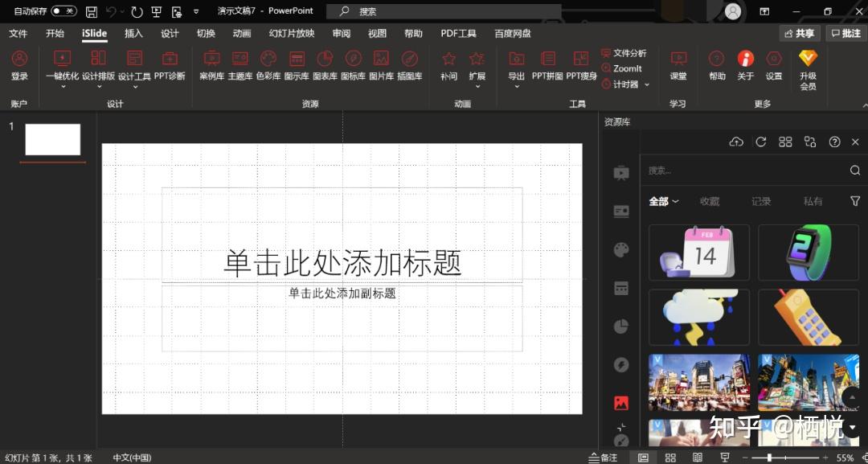Screen dimensions: 868x464
Task: Run PPT诊断 diagnostics
Action: coord(170,68)
